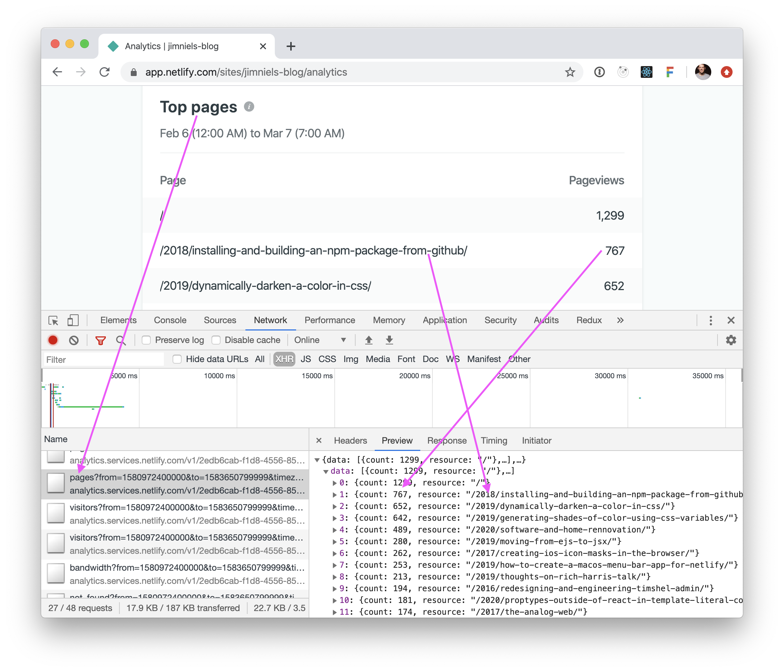Switch to the Console tab

[x=170, y=320]
